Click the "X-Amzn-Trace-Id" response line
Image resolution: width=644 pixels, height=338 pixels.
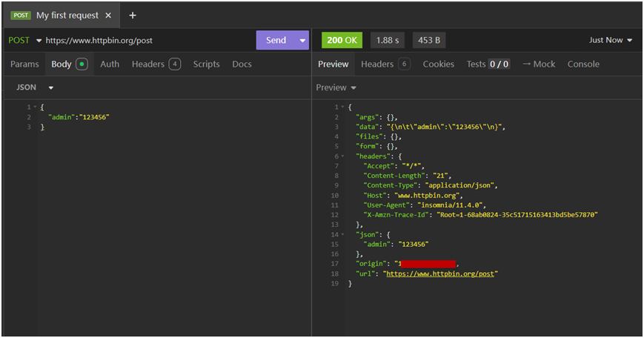480,215
